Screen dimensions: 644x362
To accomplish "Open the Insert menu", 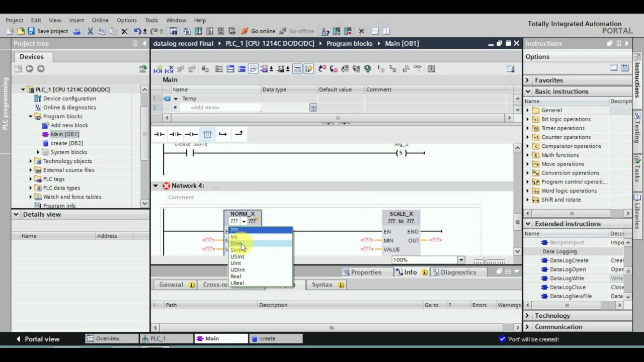I will pos(76,20).
